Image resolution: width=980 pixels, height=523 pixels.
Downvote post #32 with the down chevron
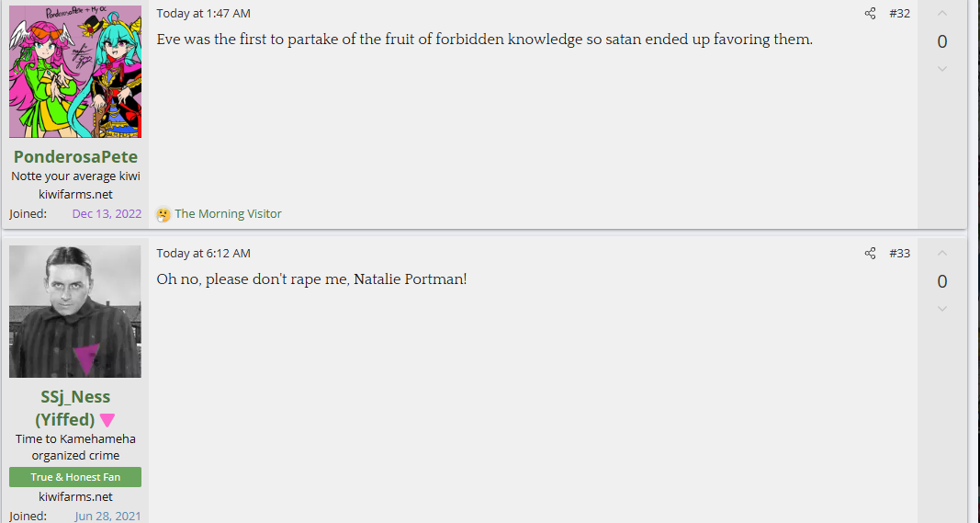[941, 69]
